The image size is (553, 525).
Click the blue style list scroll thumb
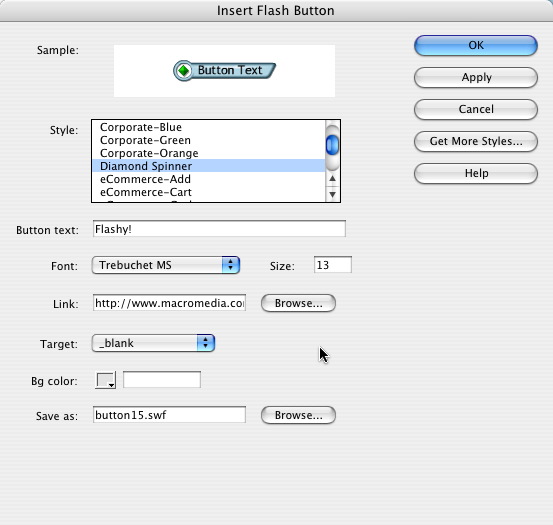[x=332, y=145]
